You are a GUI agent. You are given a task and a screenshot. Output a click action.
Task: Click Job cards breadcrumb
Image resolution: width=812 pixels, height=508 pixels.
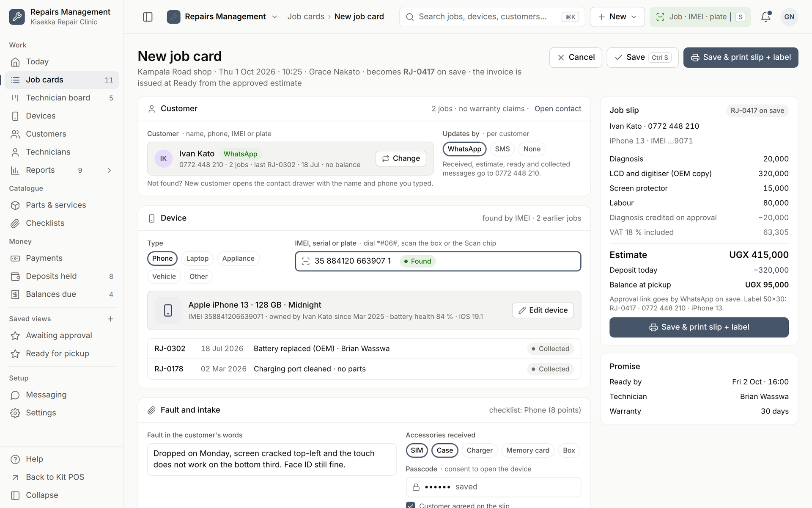click(x=306, y=17)
